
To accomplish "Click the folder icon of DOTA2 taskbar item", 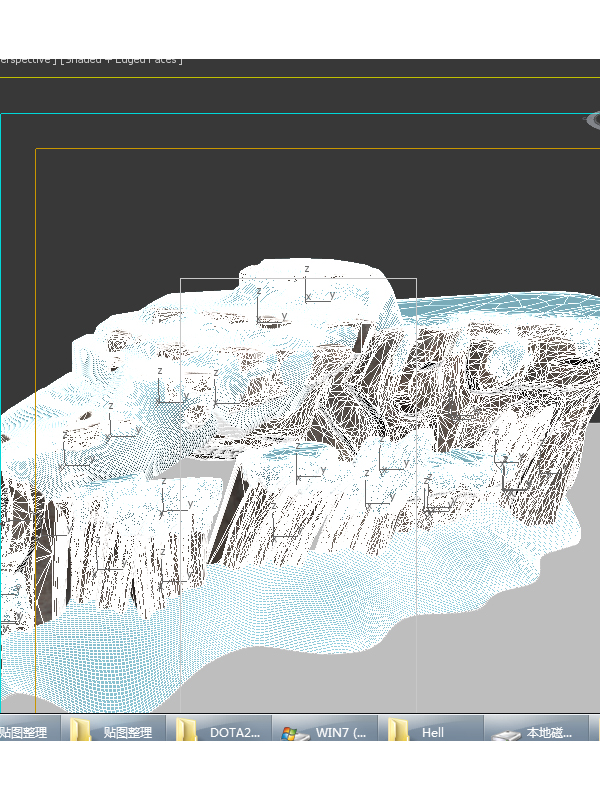I will 186,732.
